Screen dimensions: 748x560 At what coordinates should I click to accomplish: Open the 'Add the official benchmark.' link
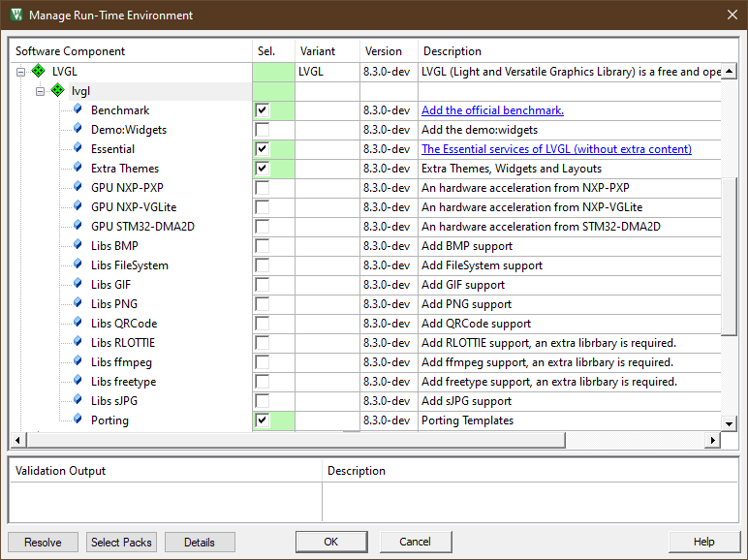(492, 110)
